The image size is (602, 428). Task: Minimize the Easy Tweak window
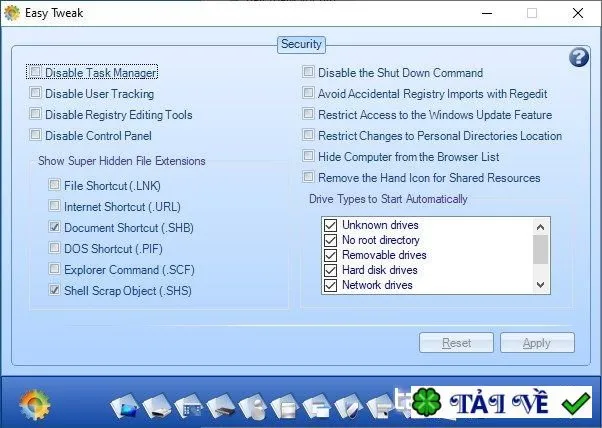coord(487,13)
